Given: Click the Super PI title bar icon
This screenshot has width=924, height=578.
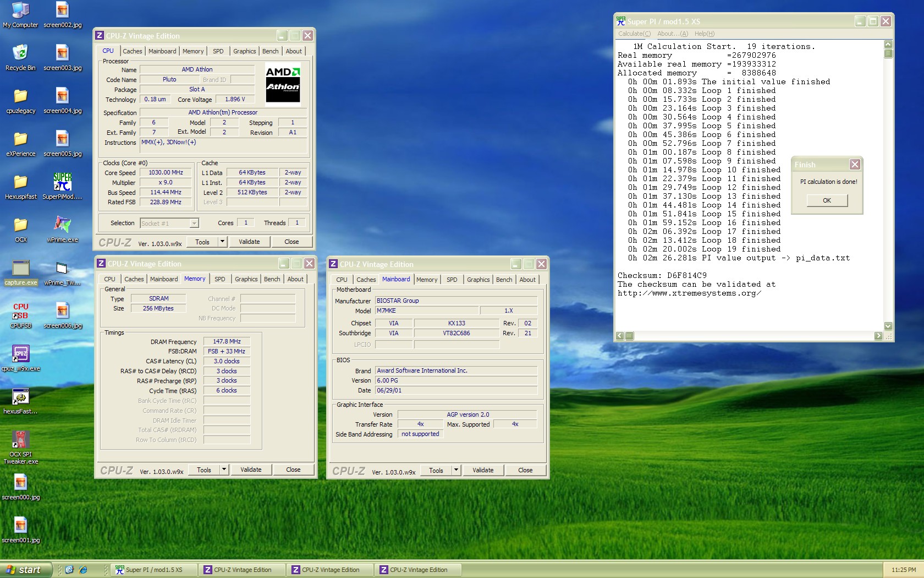Looking at the screenshot, I should pyautogui.click(x=621, y=21).
